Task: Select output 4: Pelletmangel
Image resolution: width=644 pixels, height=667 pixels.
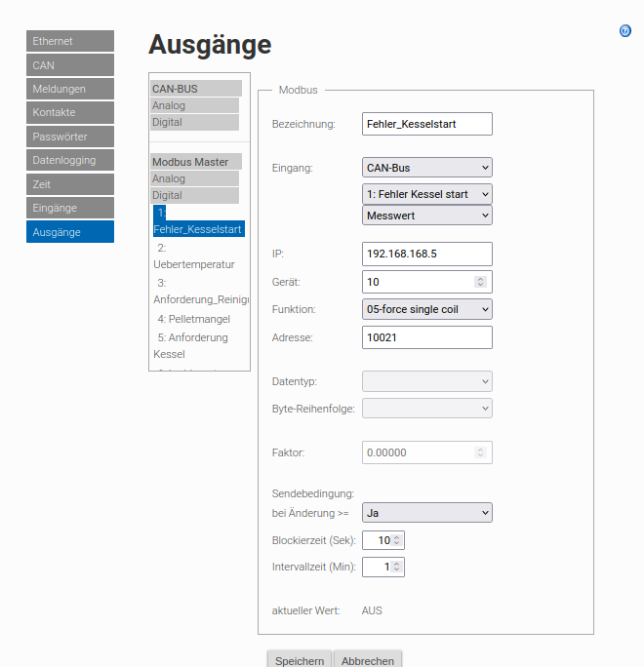Action: click(193, 319)
